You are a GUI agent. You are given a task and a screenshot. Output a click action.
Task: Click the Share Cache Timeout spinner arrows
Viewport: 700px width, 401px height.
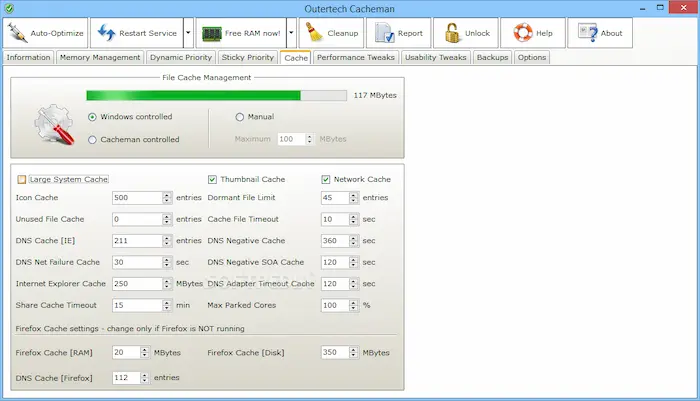(x=167, y=305)
